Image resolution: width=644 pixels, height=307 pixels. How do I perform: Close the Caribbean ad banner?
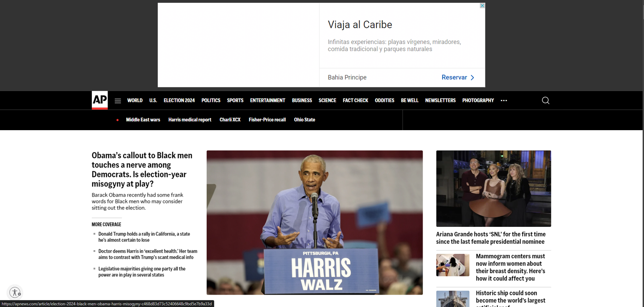[482, 6]
